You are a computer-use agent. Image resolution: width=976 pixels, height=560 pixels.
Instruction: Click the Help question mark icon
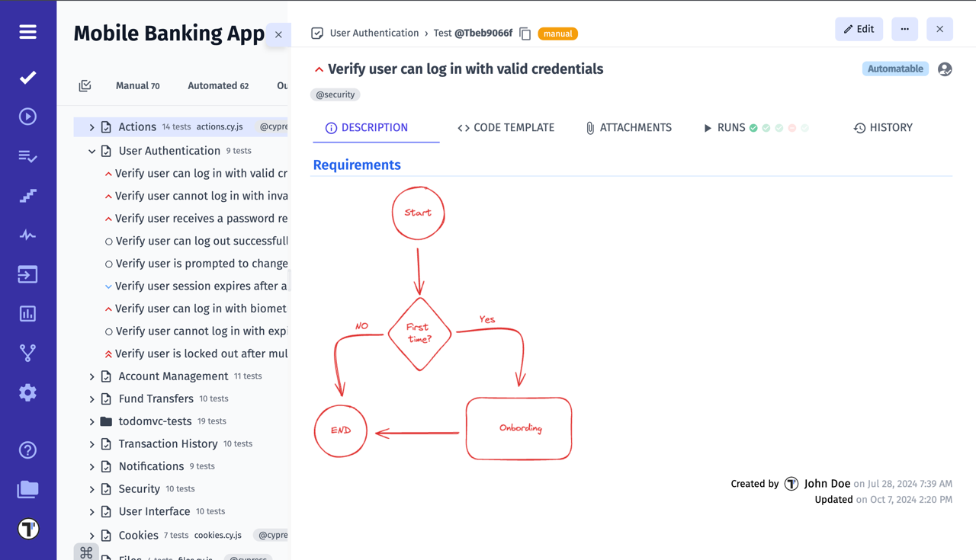click(27, 450)
